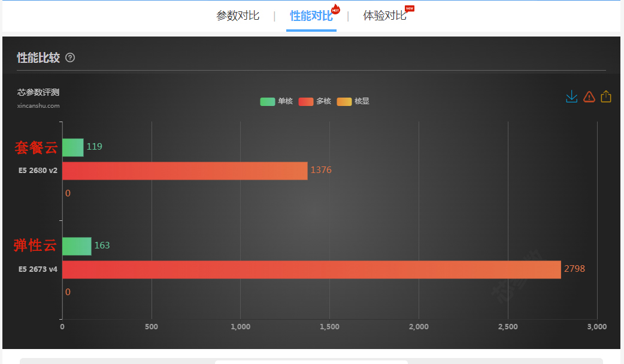This screenshot has width=624, height=364.
Task: Click the E5 2680 v2 axis label
Action: (38, 171)
